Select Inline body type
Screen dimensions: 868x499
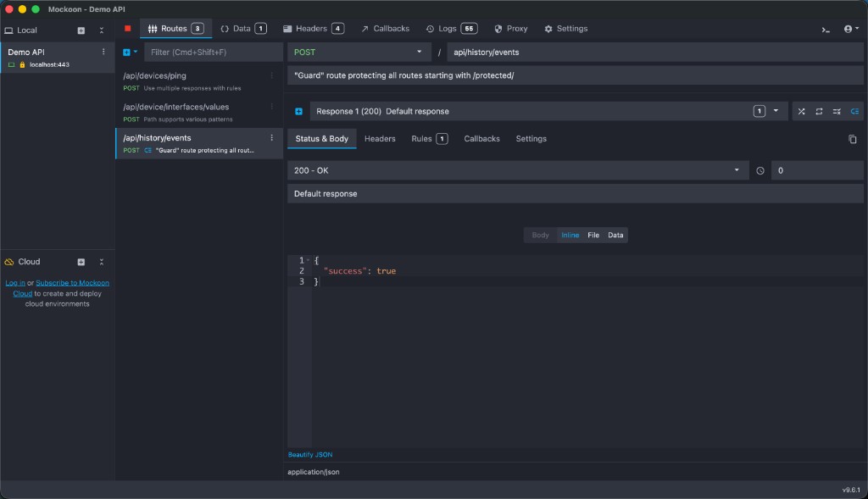(x=570, y=236)
